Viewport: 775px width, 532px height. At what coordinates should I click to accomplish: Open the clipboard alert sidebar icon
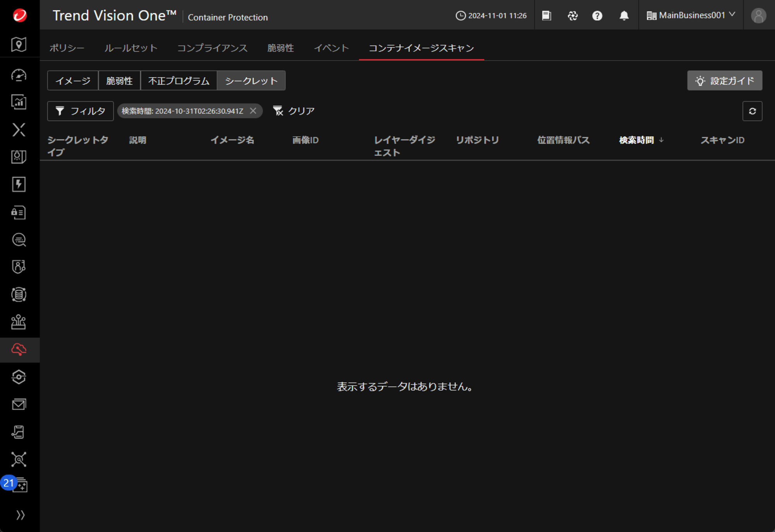point(19,157)
